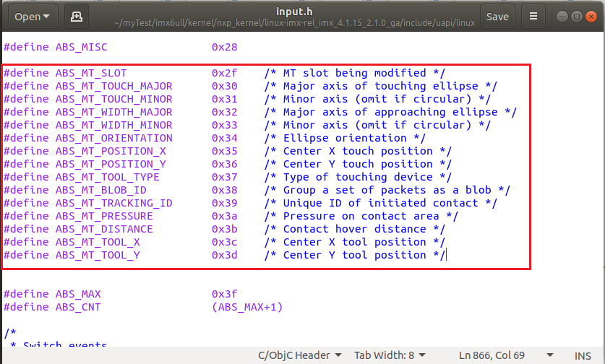Click the value 0x39

click(x=225, y=203)
